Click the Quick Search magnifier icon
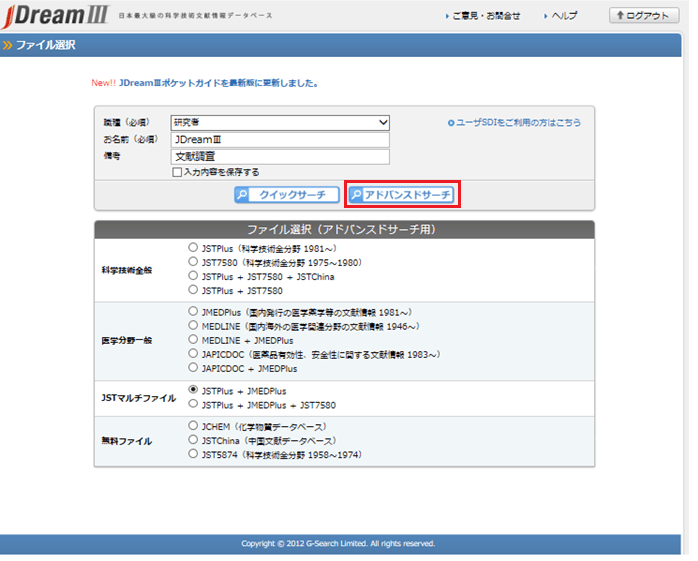This screenshot has height=561, width=698. coord(243,196)
